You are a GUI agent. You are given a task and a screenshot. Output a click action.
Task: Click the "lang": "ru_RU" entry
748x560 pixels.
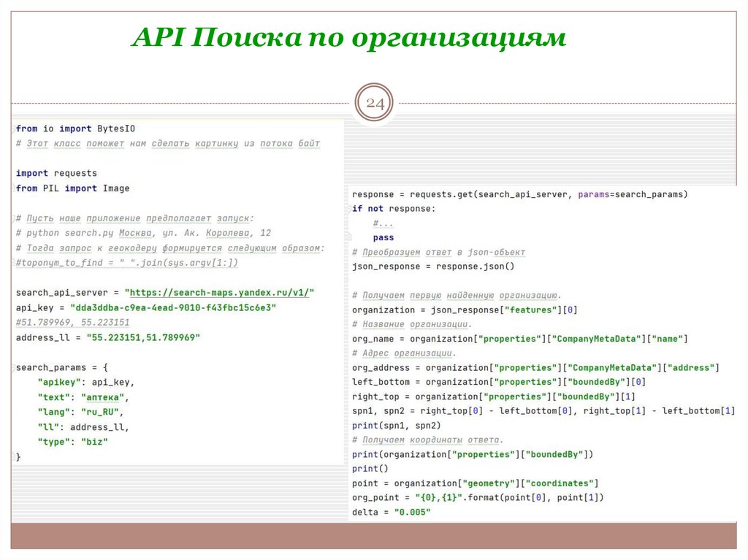click(80, 412)
